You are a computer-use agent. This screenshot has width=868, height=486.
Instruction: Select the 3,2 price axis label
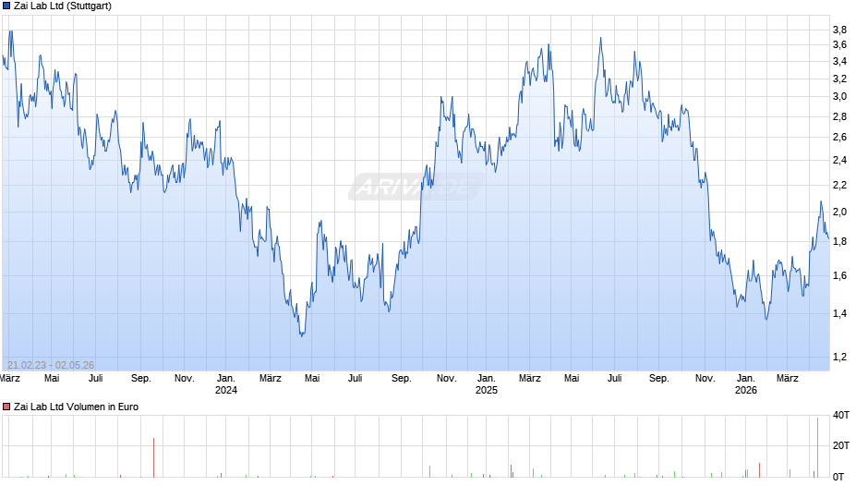(x=839, y=79)
